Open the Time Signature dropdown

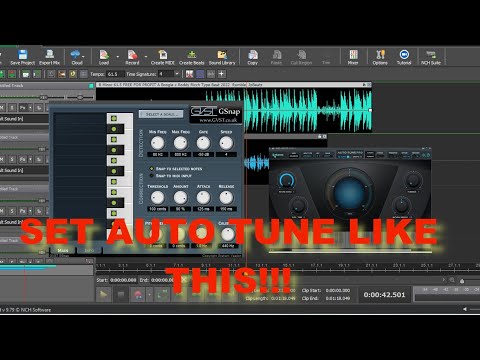[x=177, y=74]
